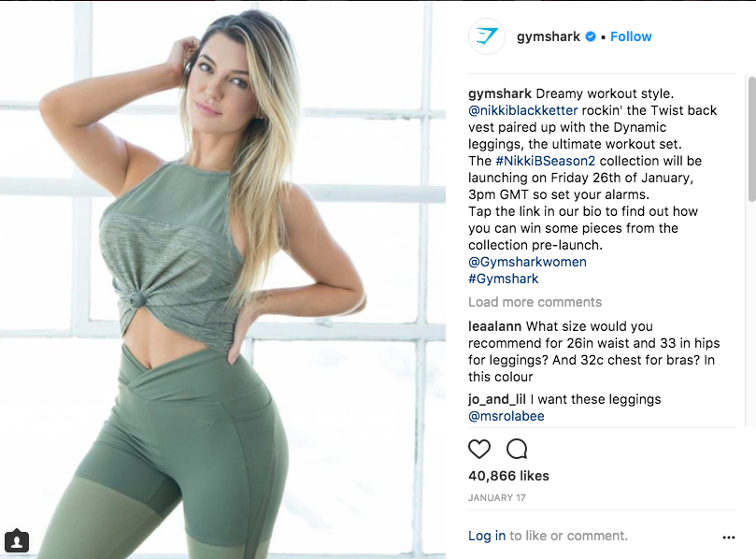Open commenter jo_and_lil's profile
Viewport: 756px width, 559px height.
tap(497, 399)
